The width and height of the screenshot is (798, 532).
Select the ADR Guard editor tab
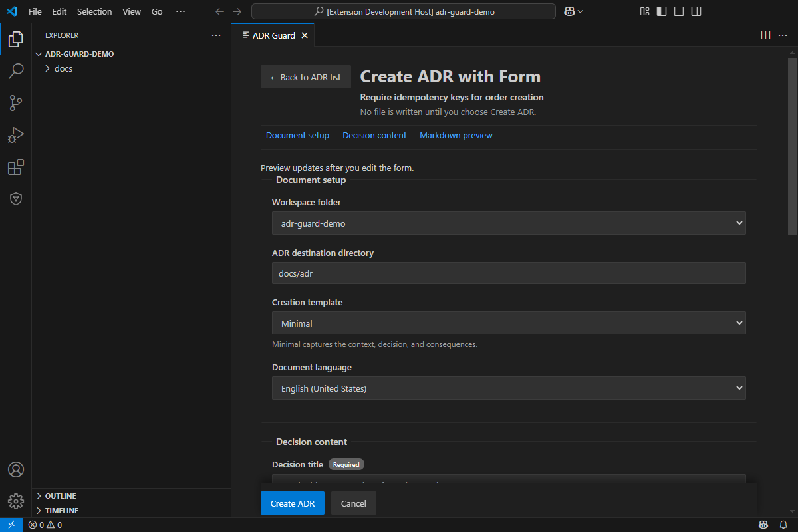(x=273, y=35)
